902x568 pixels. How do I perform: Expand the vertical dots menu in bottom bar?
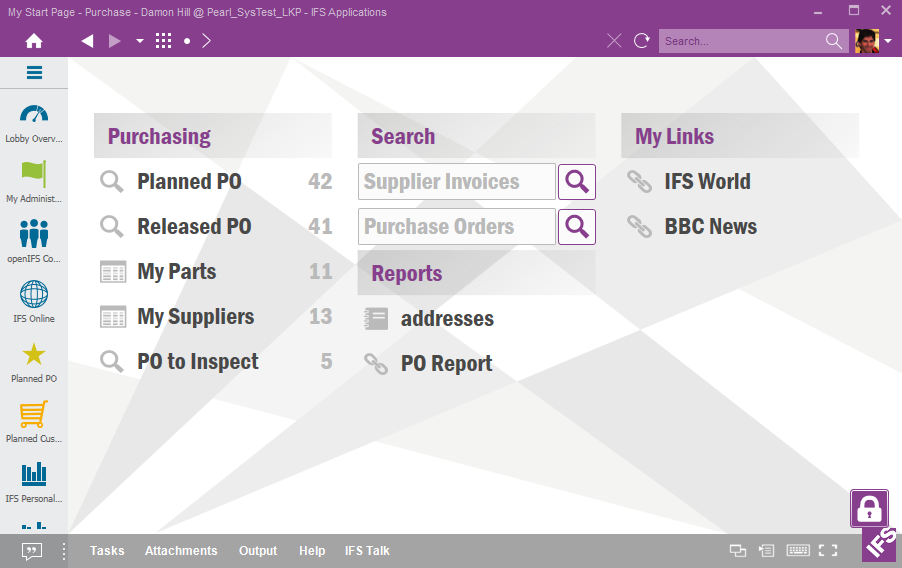(x=64, y=550)
